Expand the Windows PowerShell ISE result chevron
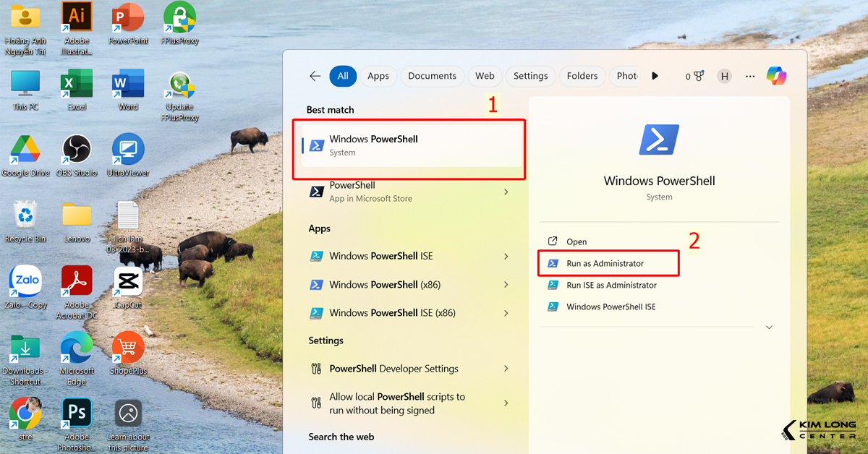The width and height of the screenshot is (868, 454). 506,256
